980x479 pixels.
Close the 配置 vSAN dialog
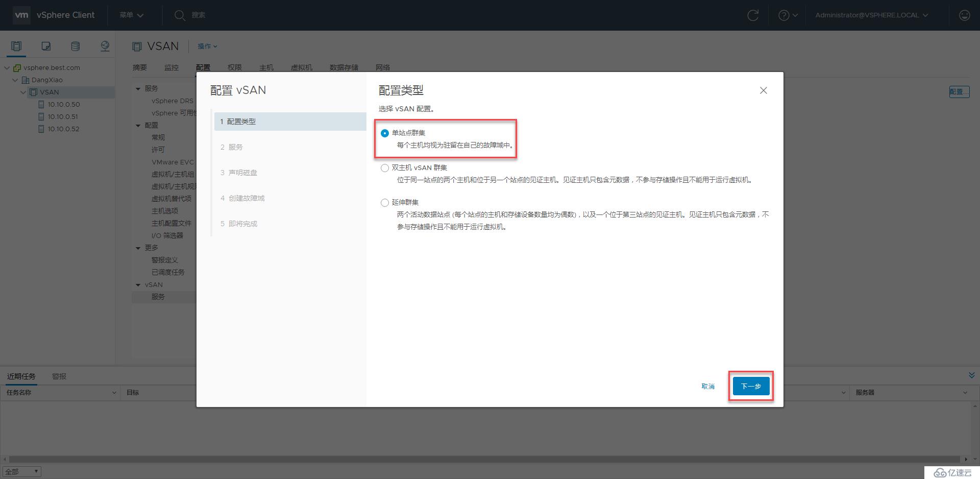tap(763, 90)
